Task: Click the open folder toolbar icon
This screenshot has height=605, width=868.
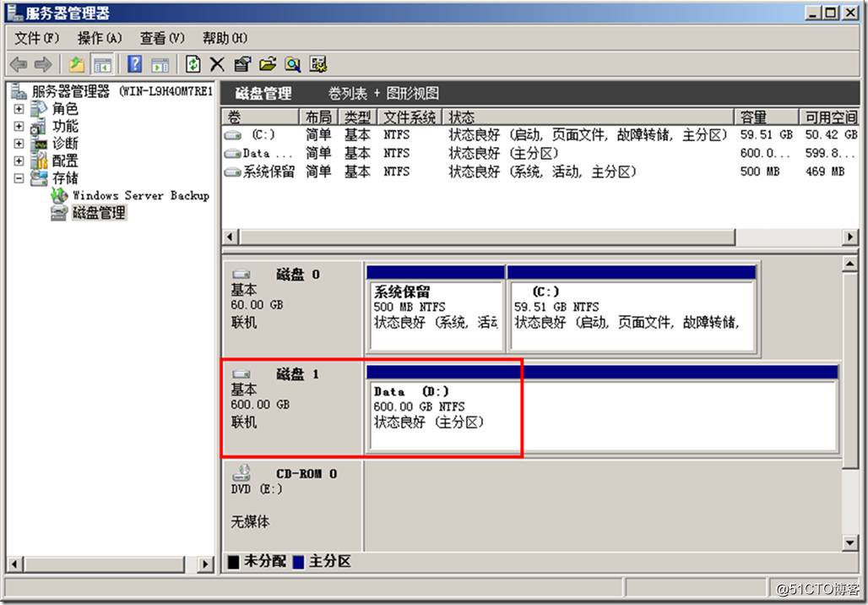Action: (x=268, y=64)
